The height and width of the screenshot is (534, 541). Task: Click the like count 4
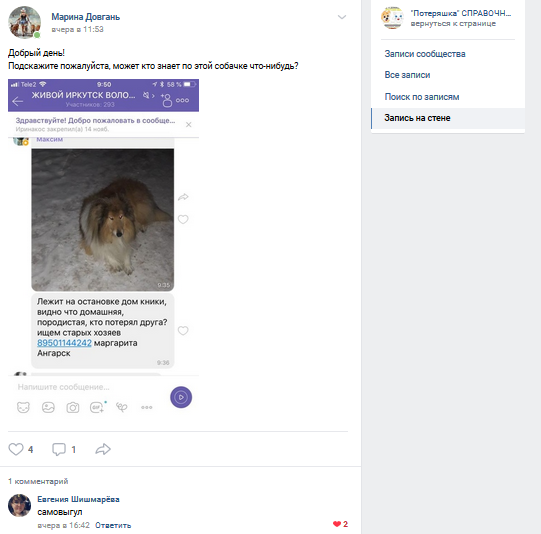point(30,449)
